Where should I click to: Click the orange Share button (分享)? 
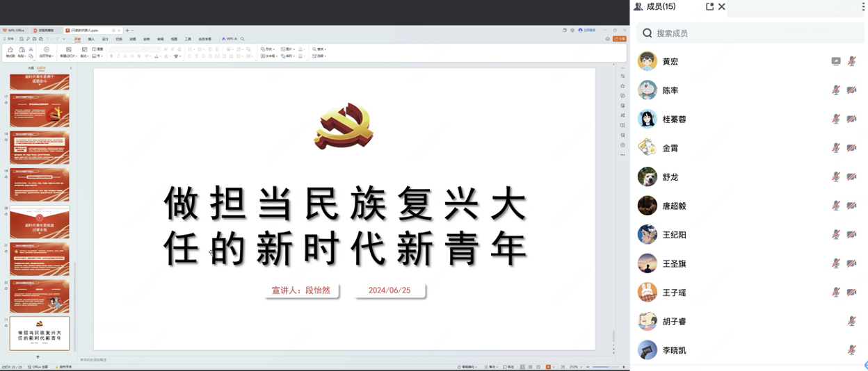click(619, 39)
